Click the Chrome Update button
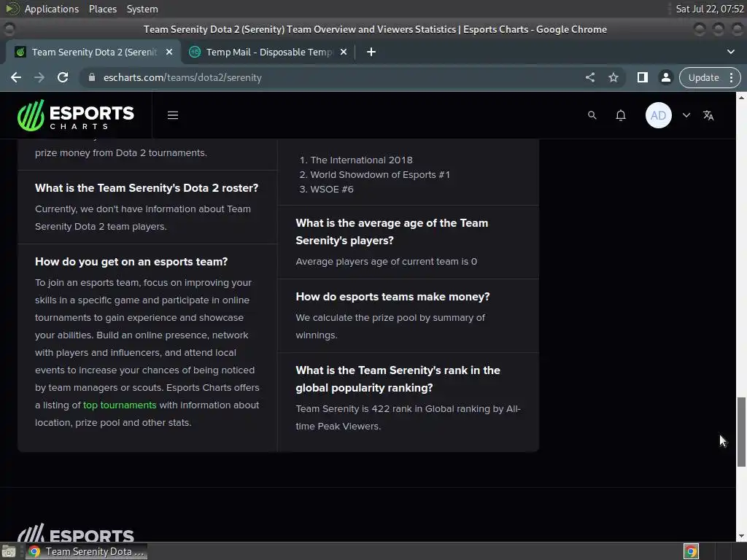This screenshot has width=747, height=560. [x=704, y=77]
